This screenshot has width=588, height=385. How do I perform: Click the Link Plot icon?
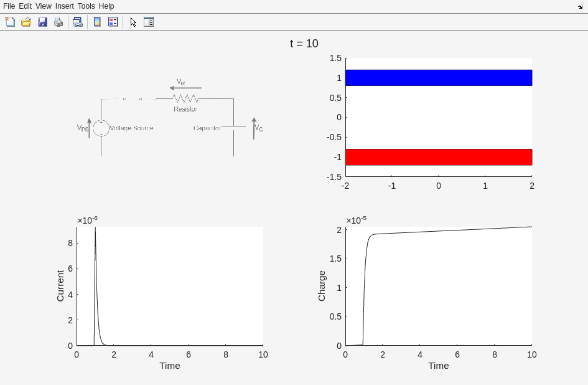77,22
